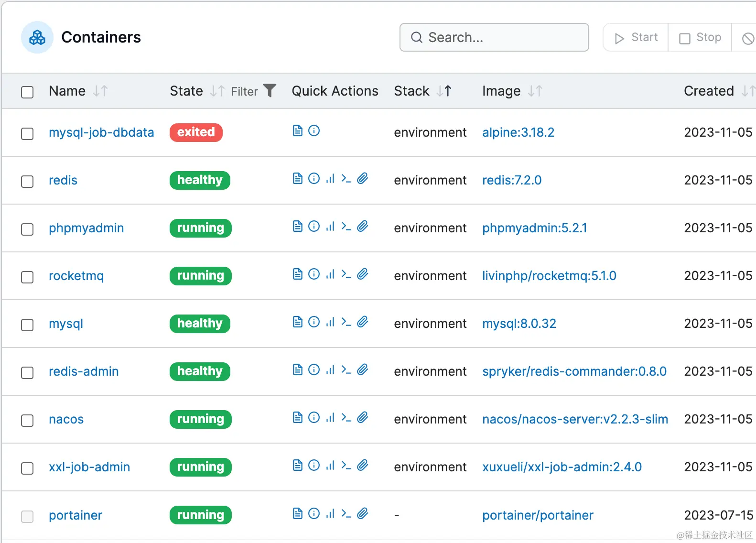The width and height of the screenshot is (756, 543).
Task: Open stats icon for redis-admin
Action: pos(330,369)
